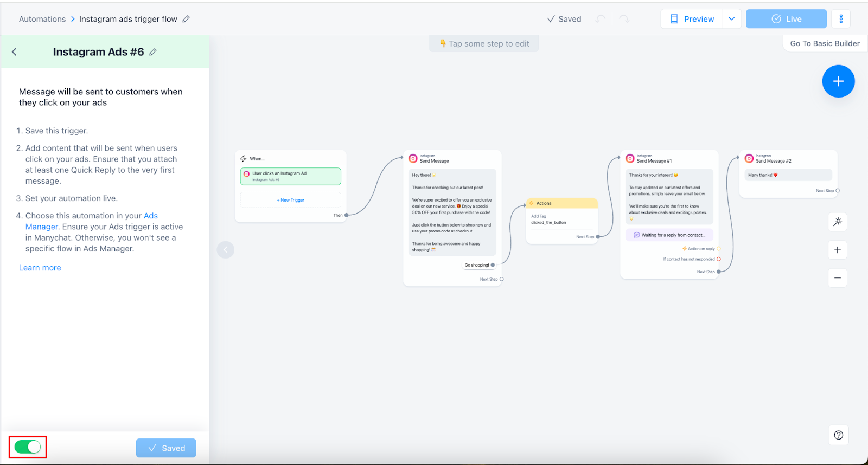Click the redo arrow icon

[x=624, y=19]
